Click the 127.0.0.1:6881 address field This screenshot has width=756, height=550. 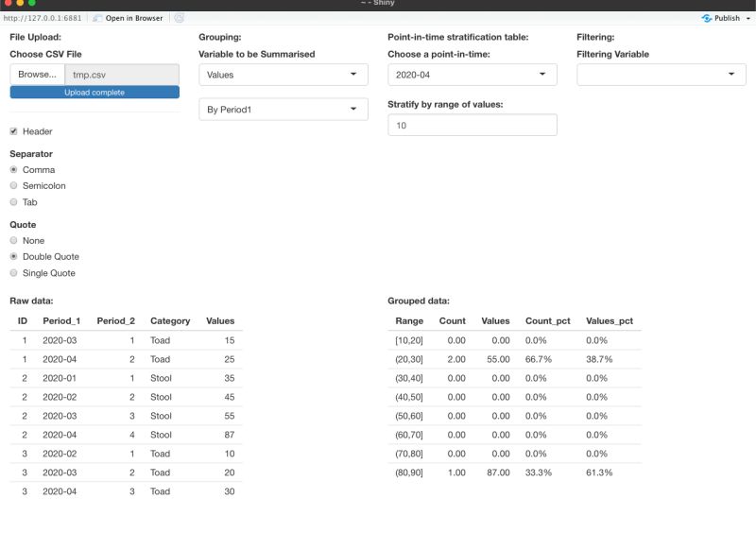click(x=43, y=17)
